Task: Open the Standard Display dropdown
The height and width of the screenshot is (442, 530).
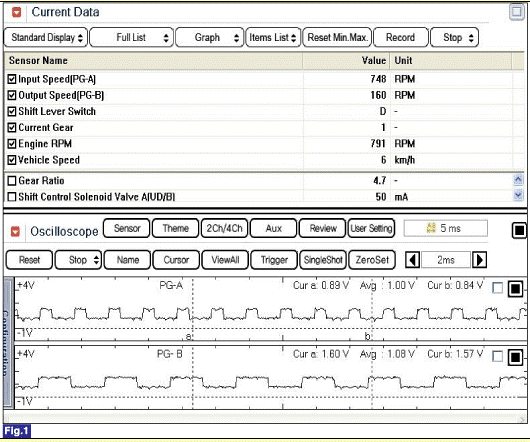Action: pyautogui.click(x=46, y=37)
